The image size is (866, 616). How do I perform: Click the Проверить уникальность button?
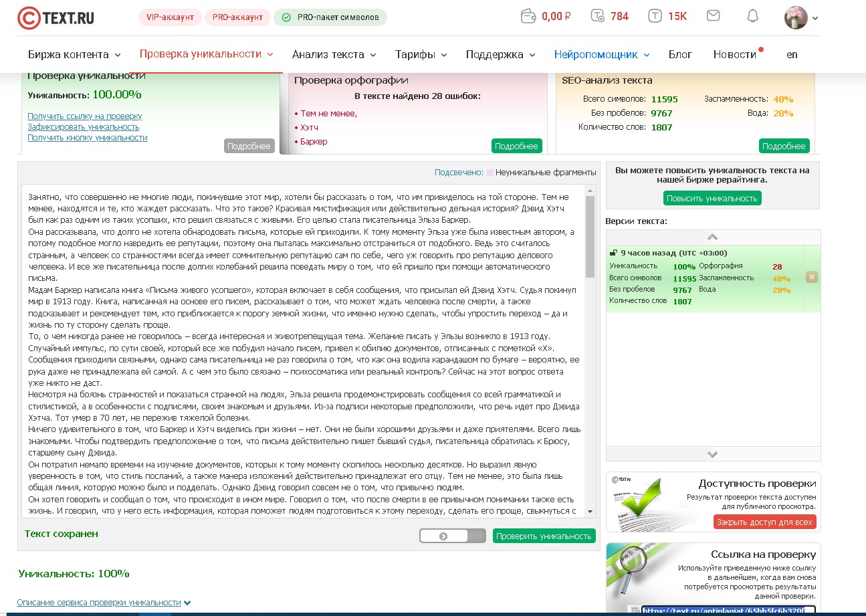pyautogui.click(x=544, y=536)
